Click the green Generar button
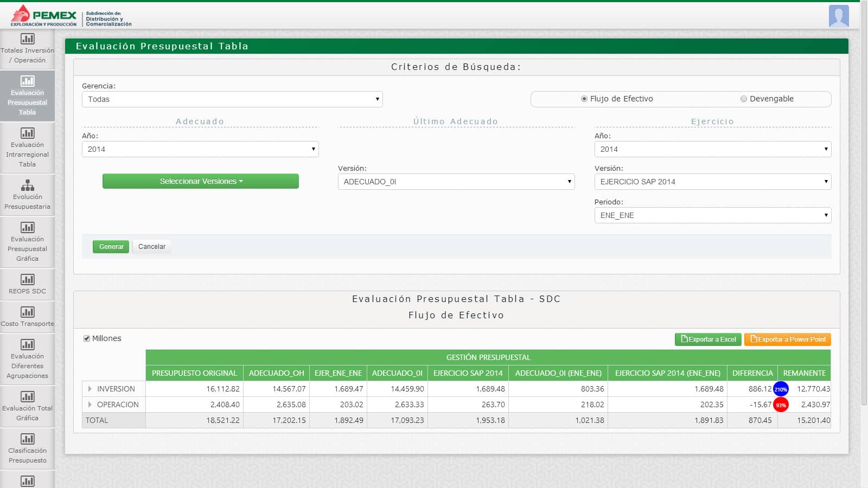 [x=111, y=247]
